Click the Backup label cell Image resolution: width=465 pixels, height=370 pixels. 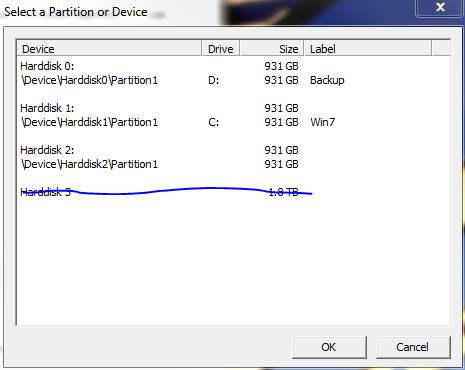click(327, 80)
